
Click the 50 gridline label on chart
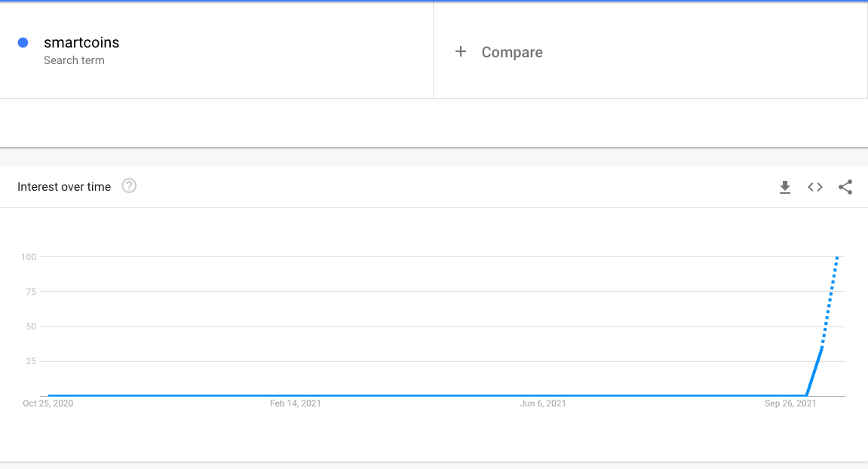tap(31, 326)
